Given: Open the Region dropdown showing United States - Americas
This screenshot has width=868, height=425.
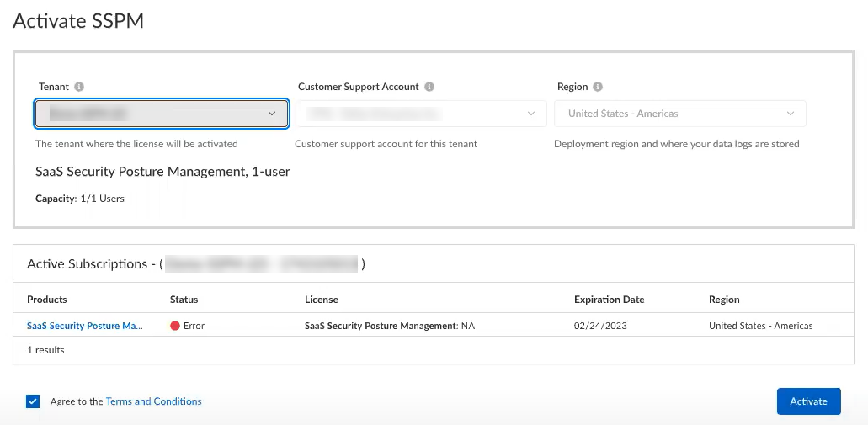Looking at the screenshot, I should click(x=680, y=114).
